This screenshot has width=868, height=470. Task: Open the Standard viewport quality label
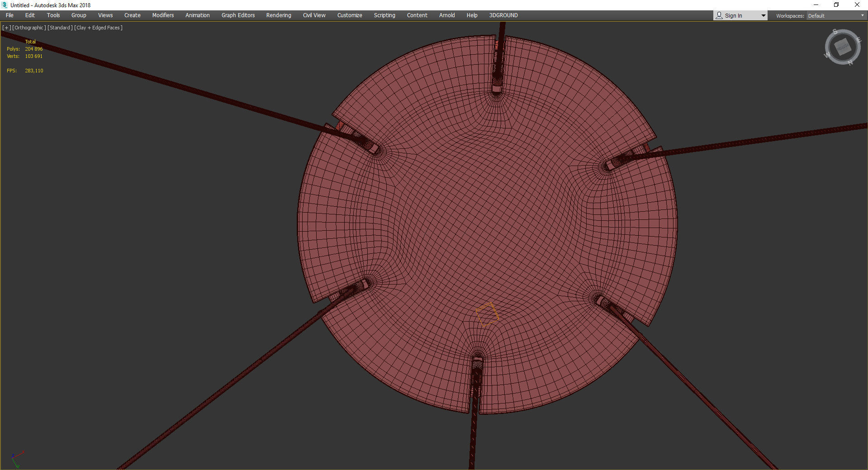[x=60, y=28]
